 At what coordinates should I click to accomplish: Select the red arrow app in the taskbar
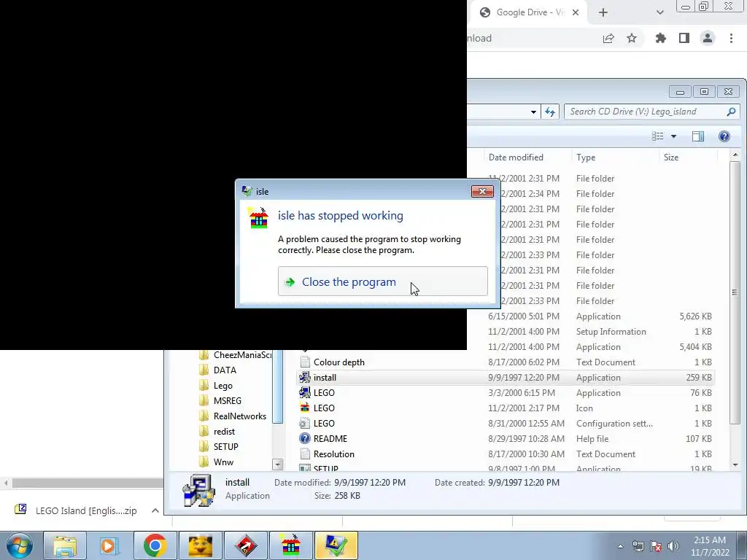tap(245, 545)
